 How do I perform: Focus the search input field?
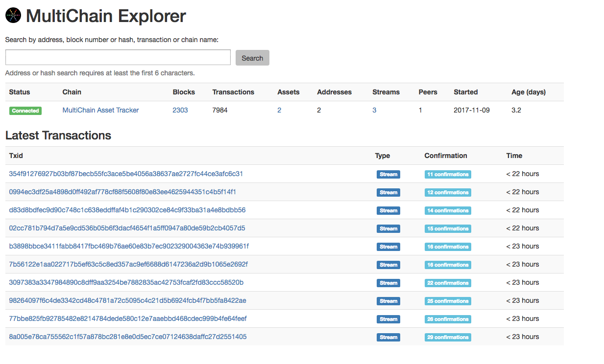pos(118,57)
